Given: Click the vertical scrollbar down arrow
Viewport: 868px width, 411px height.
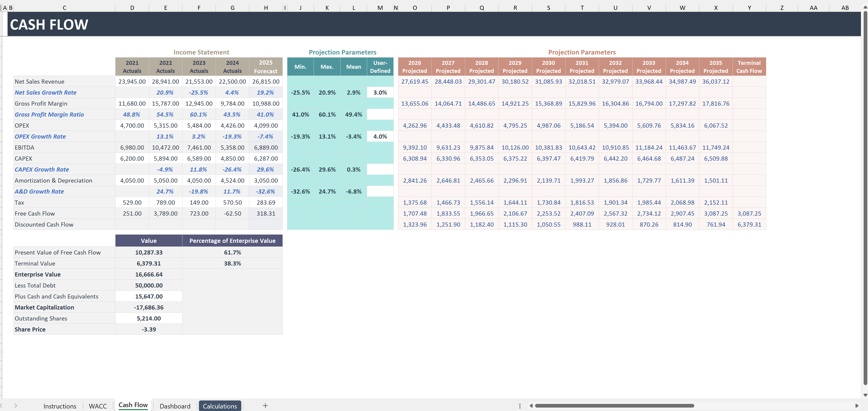Looking at the screenshot, I should (865, 395).
